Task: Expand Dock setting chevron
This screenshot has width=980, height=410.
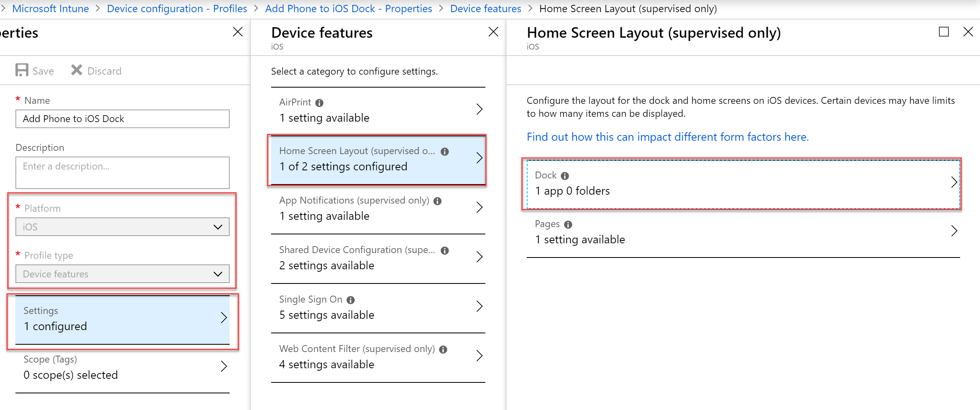Action: 954,182
